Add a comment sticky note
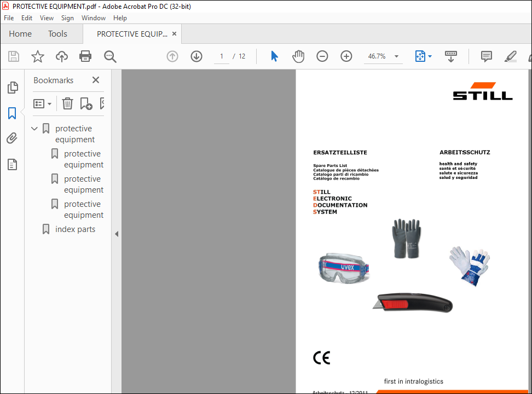Screen dimensions: 532x394 [x=486, y=56]
